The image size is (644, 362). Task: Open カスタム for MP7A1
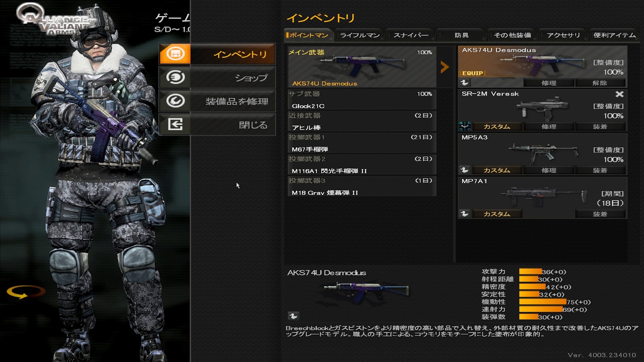tap(497, 214)
